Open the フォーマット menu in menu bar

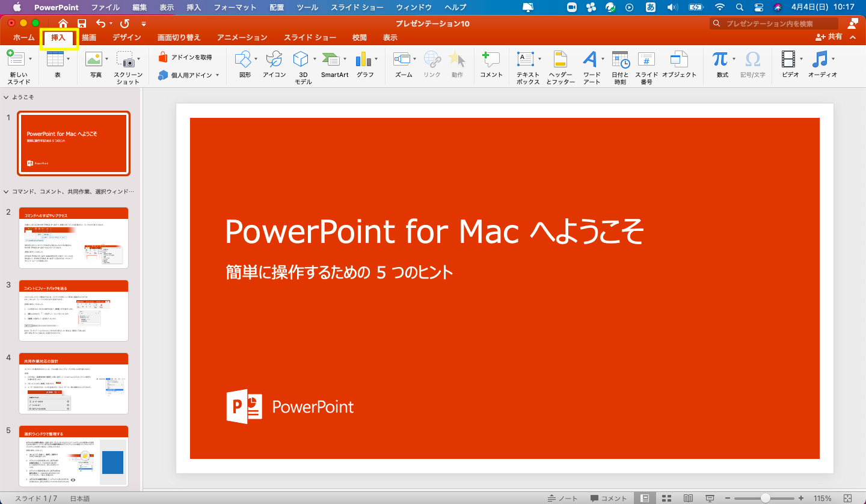pos(236,7)
